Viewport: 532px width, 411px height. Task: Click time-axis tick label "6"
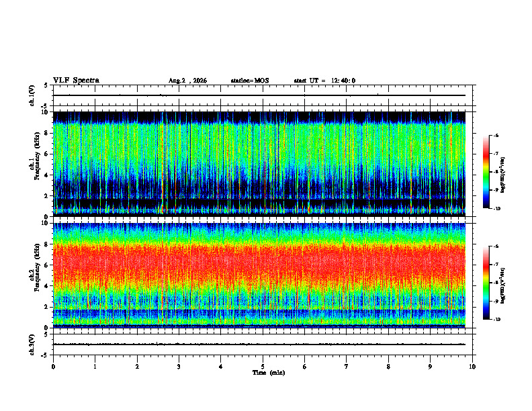click(305, 367)
